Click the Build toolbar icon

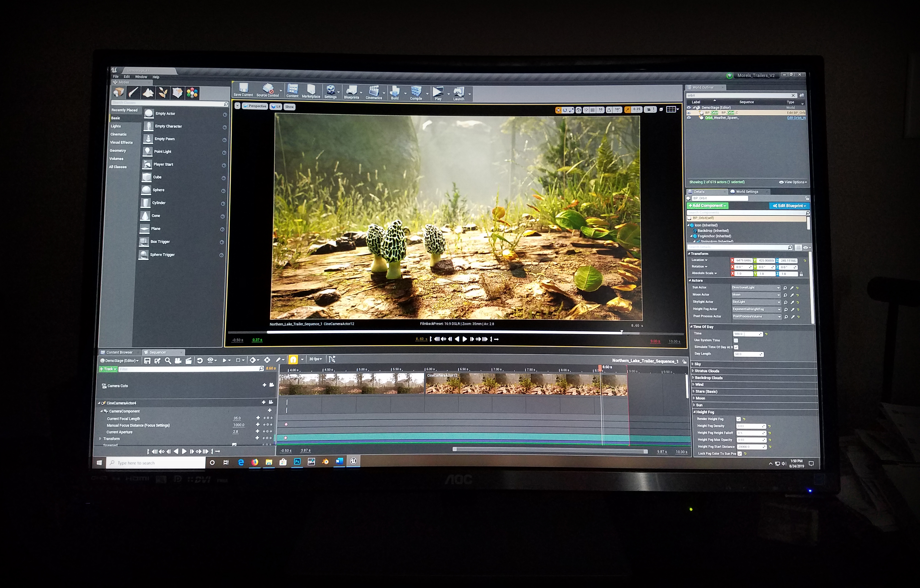[395, 93]
